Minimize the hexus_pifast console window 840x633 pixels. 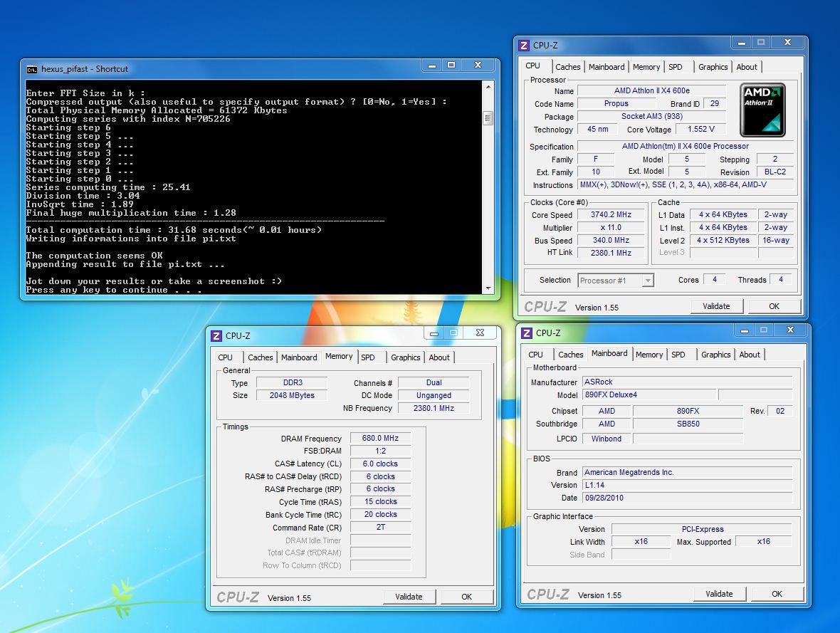(432, 66)
